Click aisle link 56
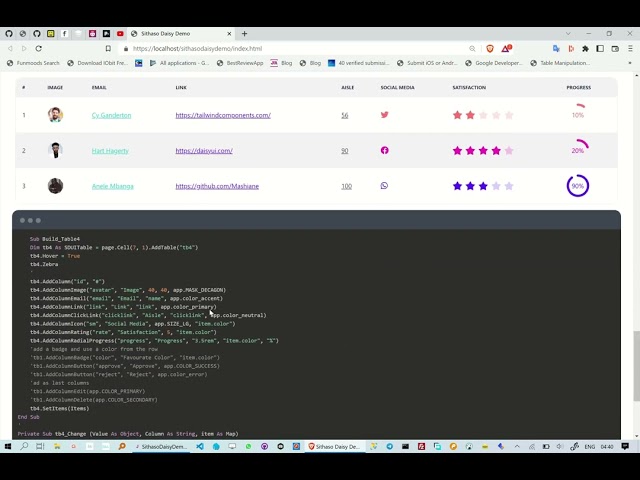Viewport: 640px width, 480px height. (344, 116)
